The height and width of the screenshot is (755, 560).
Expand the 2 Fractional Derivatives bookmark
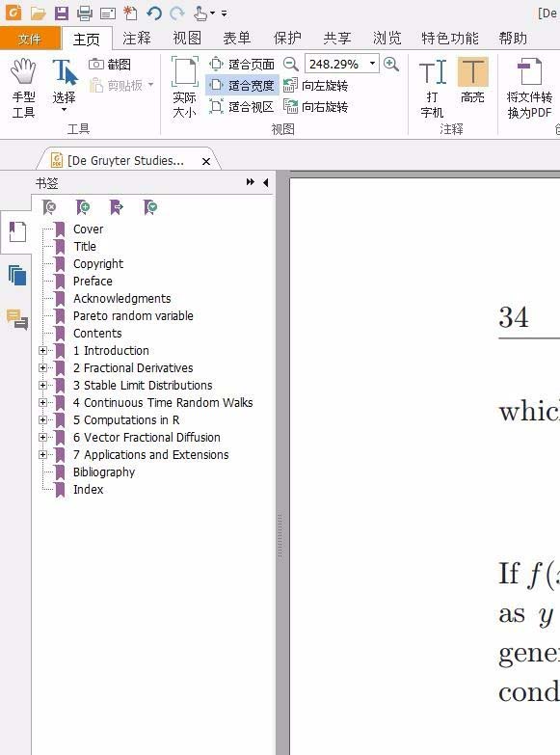tap(42, 368)
